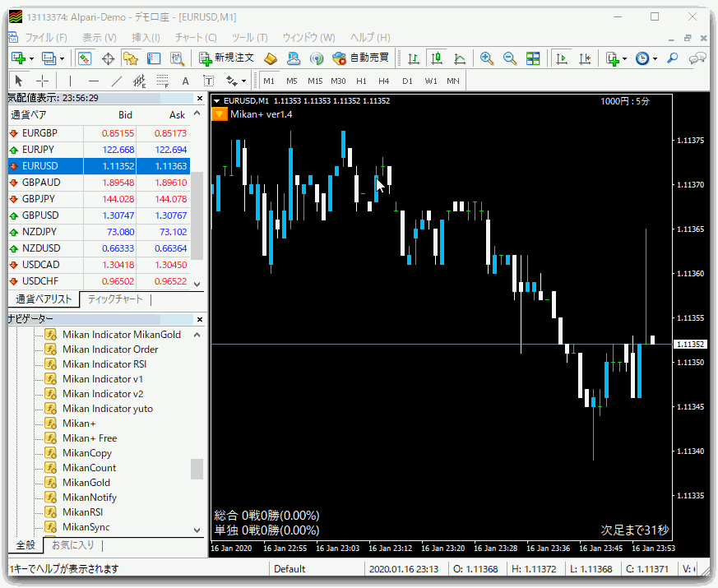Select the M1 timeframe
This screenshot has width=718, height=588.
tap(269, 81)
